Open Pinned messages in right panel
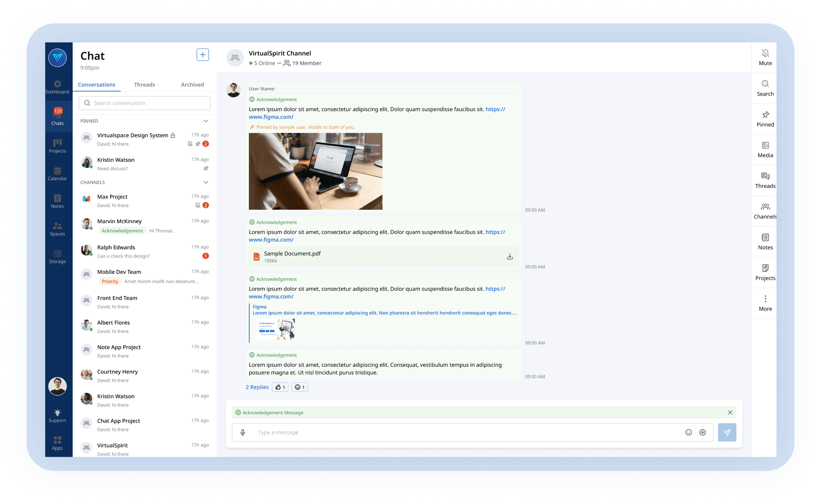The width and height of the screenshot is (821, 504). (x=765, y=119)
